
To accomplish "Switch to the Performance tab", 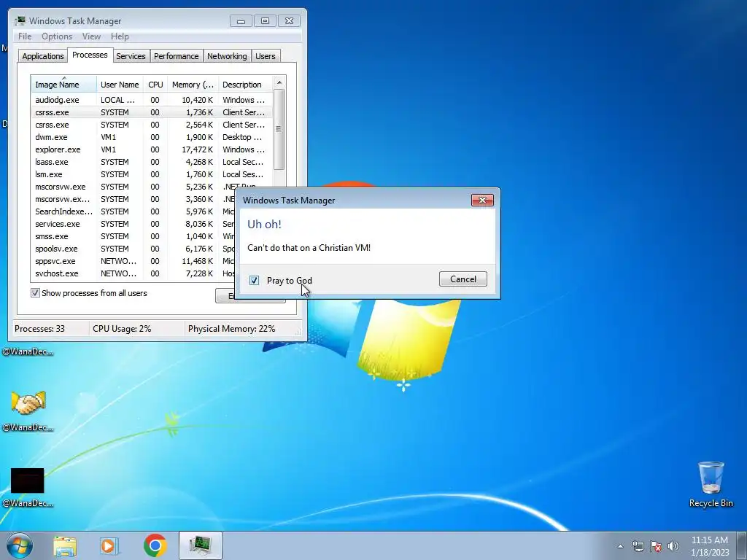I will 177,55.
